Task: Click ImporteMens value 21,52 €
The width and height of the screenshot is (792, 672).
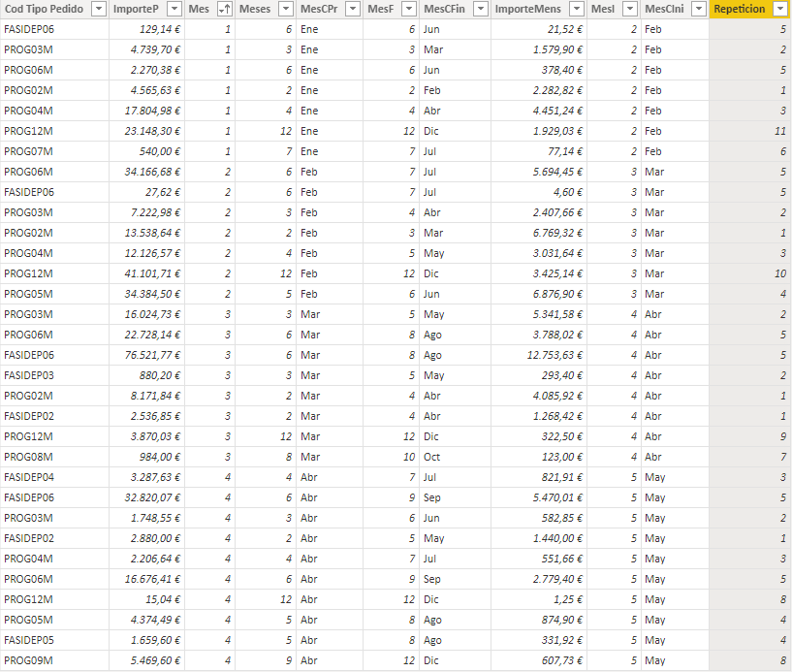Action: click(x=539, y=29)
